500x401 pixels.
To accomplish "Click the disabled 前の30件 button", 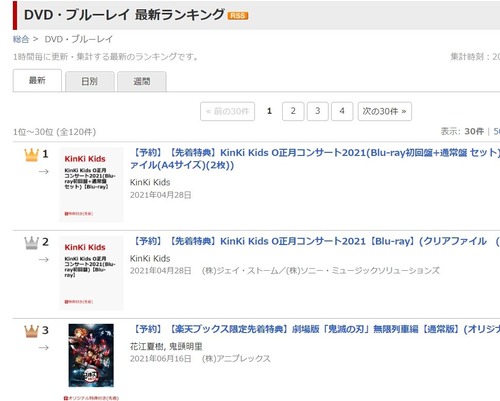I will point(227,111).
